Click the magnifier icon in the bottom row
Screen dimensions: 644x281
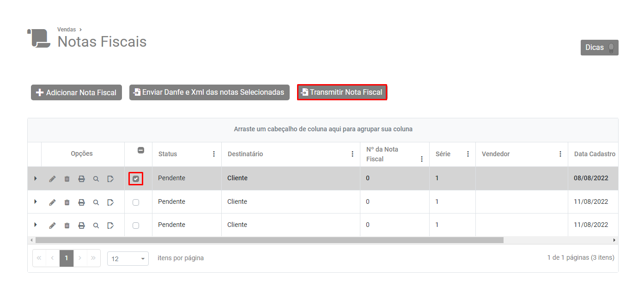[x=96, y=226]
